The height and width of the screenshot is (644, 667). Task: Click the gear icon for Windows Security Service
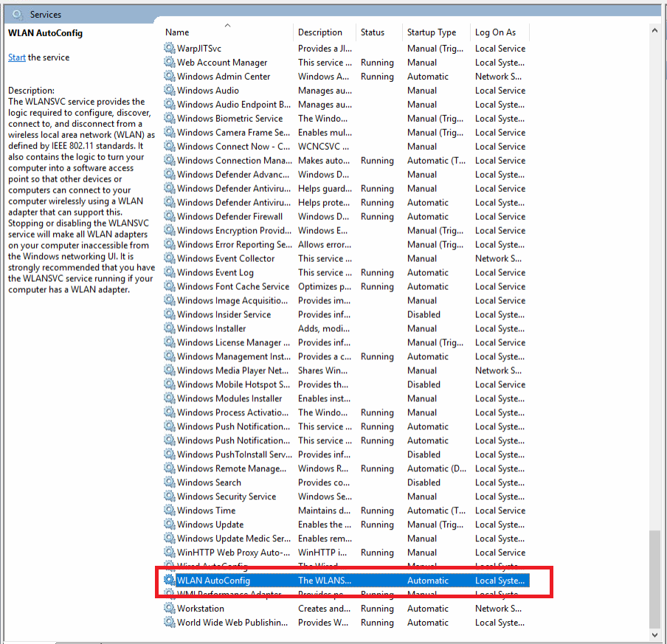(169, 496)
